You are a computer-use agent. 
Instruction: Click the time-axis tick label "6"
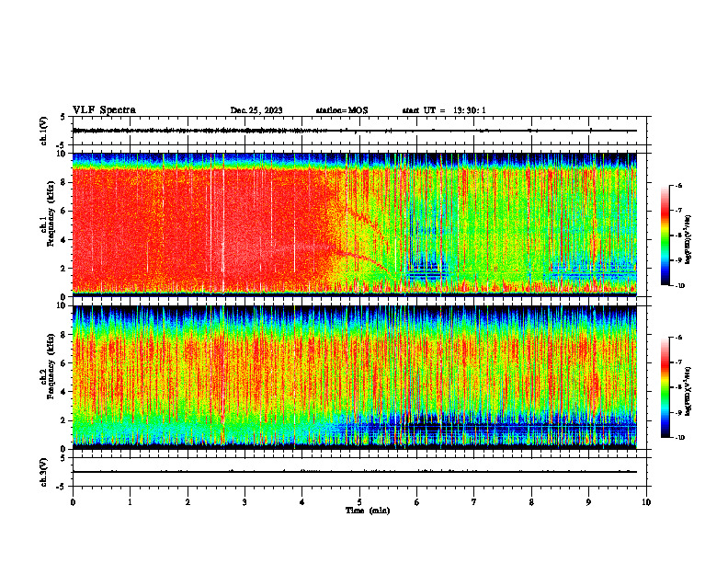[417, 502]
